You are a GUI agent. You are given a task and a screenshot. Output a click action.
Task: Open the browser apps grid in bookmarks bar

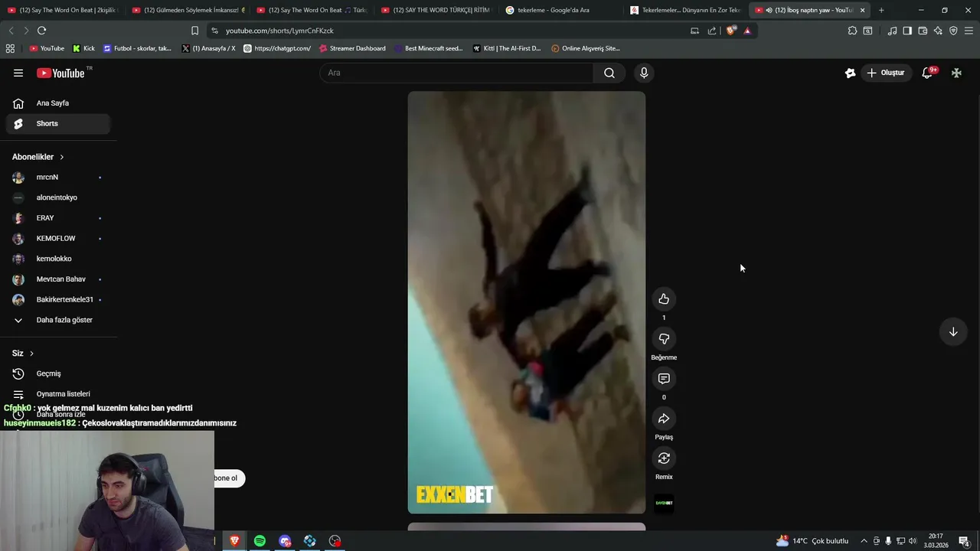click(x=10, y=48)
